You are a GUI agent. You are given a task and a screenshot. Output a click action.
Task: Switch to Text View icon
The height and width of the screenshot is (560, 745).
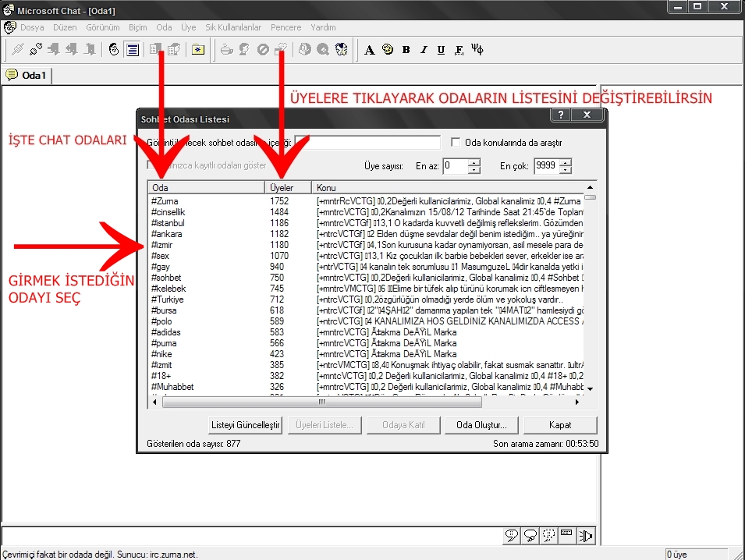(133, 49)
